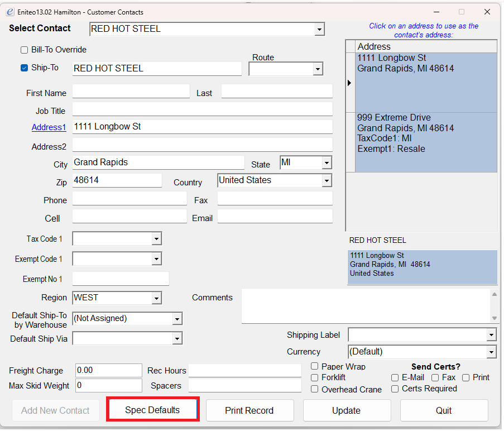
Task: Click the Freight Charge field showing 0.00
Action: click(x=109, y=370)
